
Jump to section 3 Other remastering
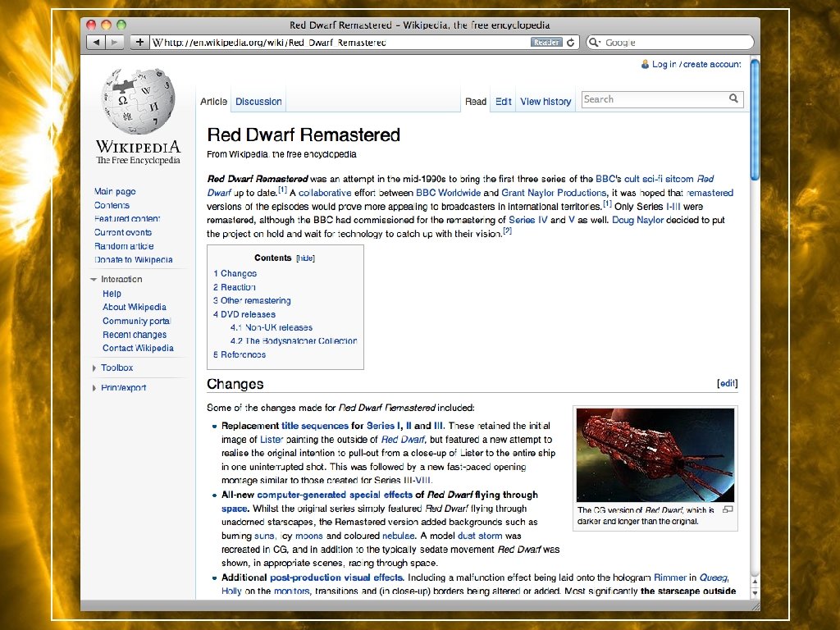coord(252,300)
